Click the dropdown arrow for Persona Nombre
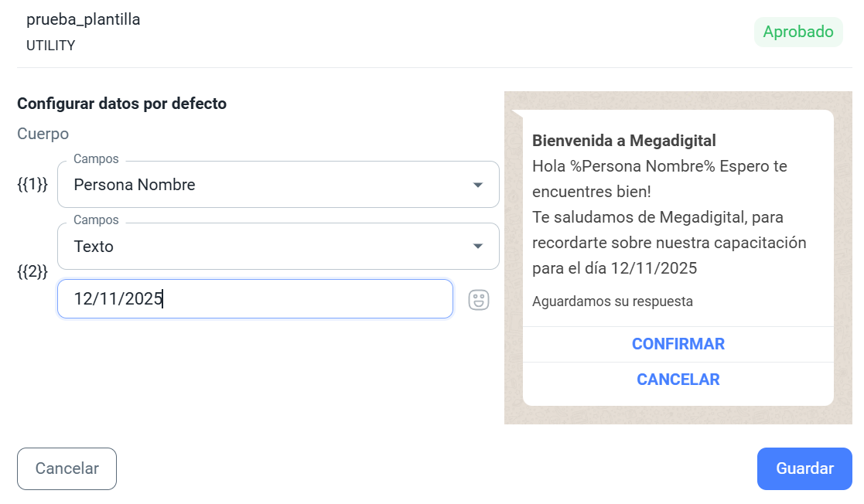This screenshot has height=504, width=864. pos(478,185)
